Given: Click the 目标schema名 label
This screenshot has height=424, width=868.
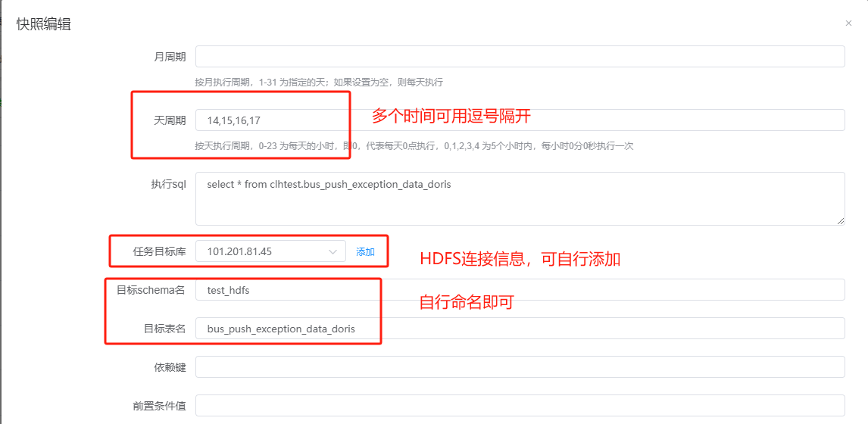Looking at the screenshot, I should click(x=151, y=290).
